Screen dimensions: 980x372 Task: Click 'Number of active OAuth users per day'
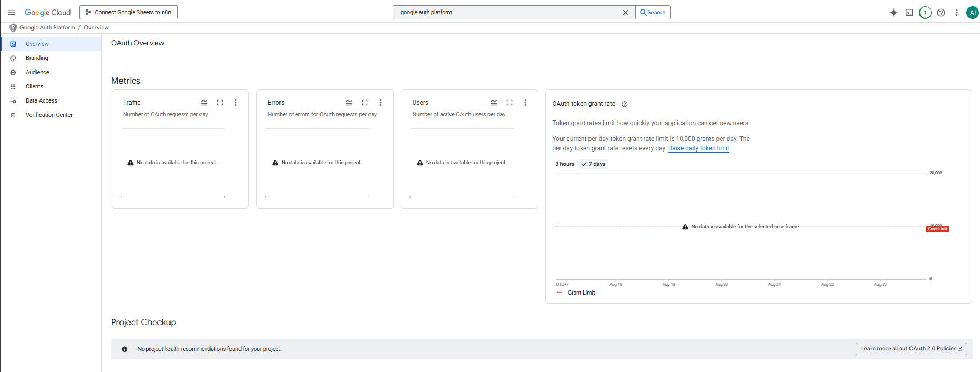click(459, 115)
